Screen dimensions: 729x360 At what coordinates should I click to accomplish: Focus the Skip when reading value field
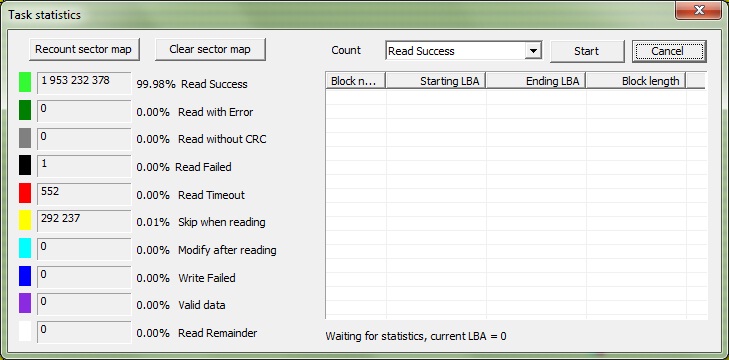[84, 221]
